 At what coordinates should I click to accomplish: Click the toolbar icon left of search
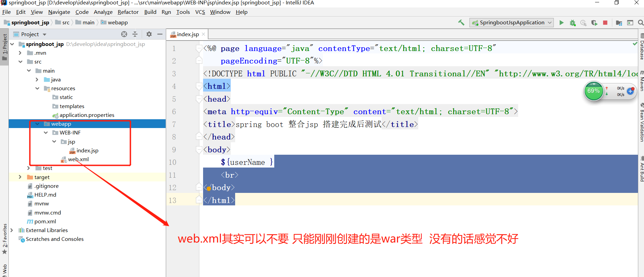pyautogui.click(x=630, y=23)
